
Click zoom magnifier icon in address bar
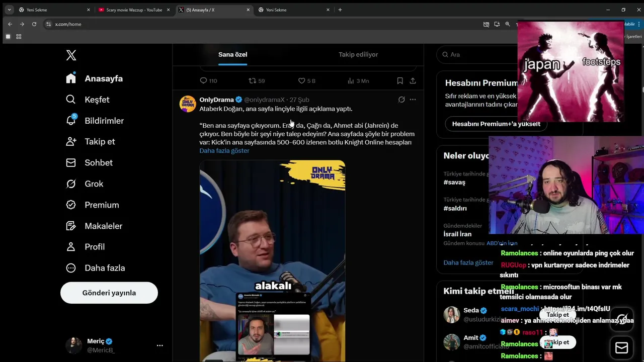(508, 24)
